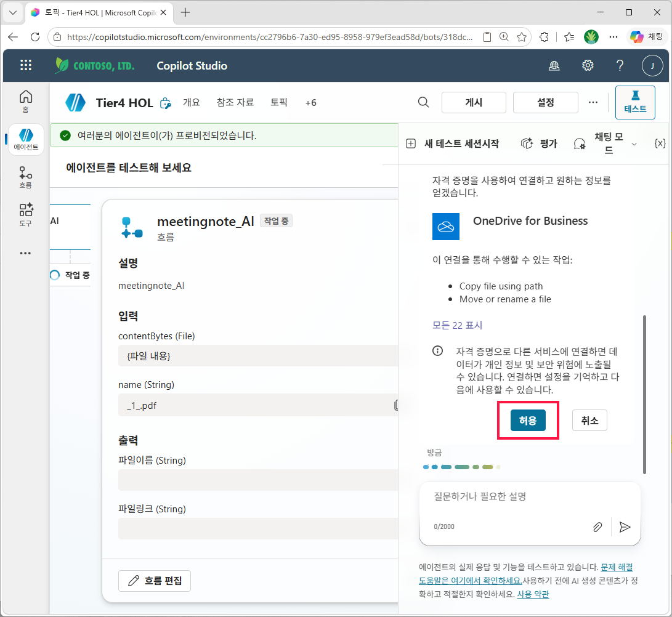This screenshot has width=672, height=617.
Task: Switch to the 참조 자료 tab
Action: click(235, 102)
